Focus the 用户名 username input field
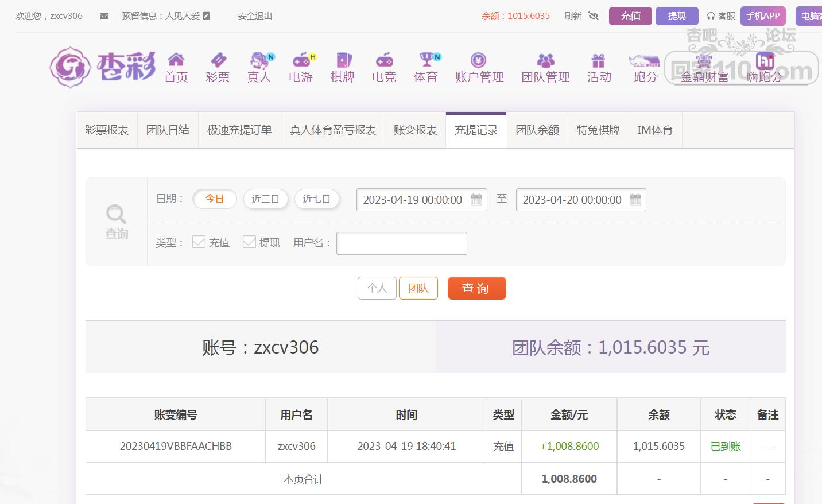822x504 pixels. [402, 243]
